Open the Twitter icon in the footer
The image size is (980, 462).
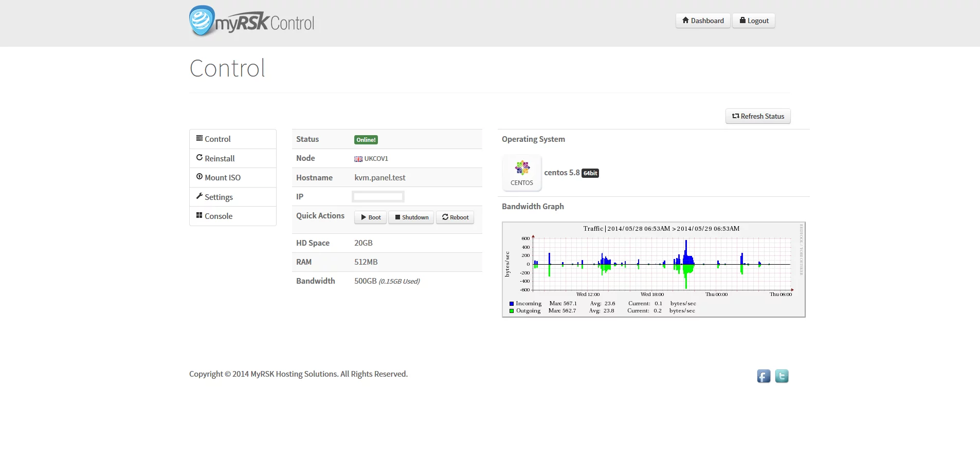point(782,376)
